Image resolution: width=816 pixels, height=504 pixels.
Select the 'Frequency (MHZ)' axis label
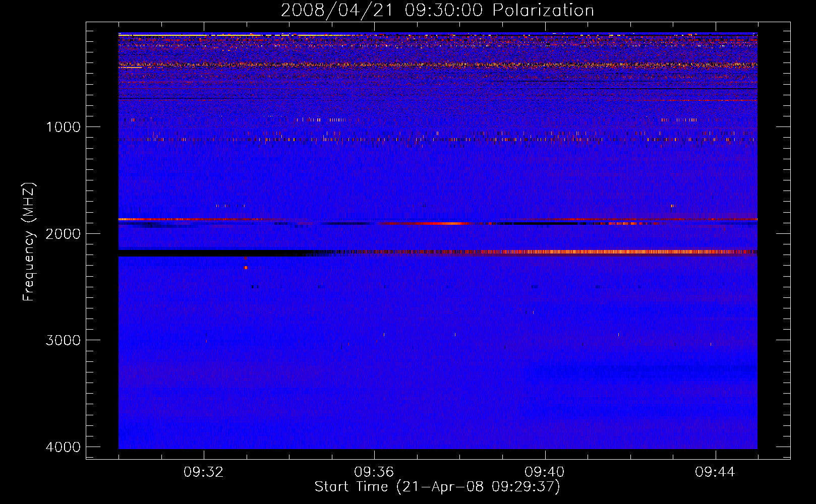coord(29,242)
